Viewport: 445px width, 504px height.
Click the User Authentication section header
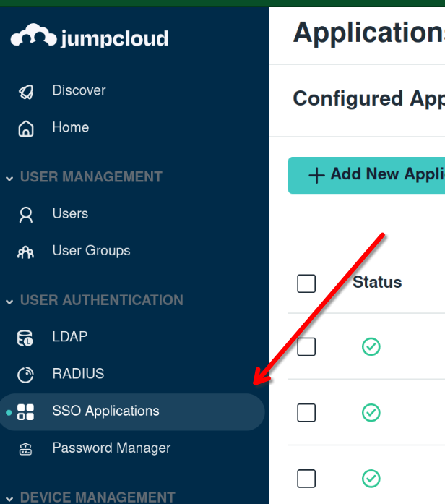coord(101,300)
